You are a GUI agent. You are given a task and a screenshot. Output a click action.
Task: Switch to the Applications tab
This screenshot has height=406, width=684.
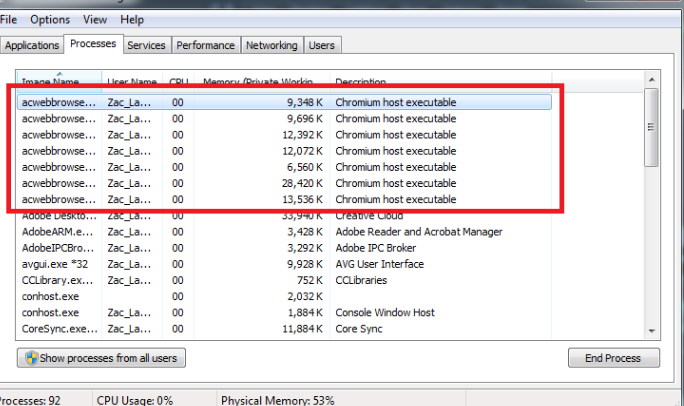pyautogui.click(x=32, y=45)
